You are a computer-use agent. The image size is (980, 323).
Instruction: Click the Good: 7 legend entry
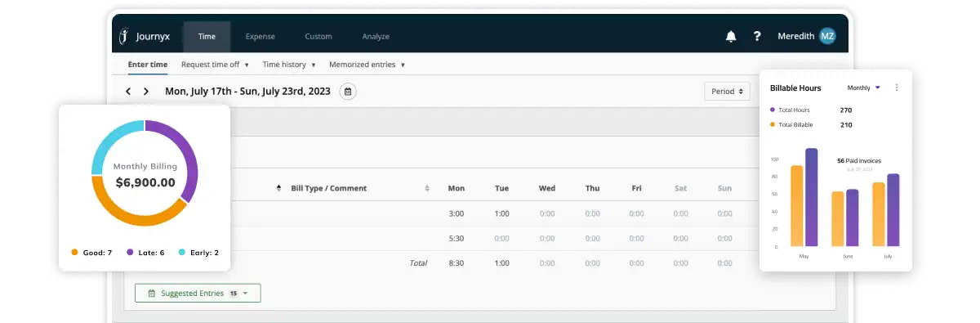tap(91, 253)
